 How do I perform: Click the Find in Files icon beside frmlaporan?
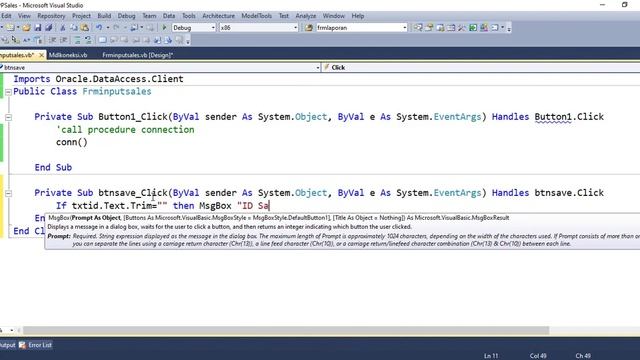click(309, 28)
